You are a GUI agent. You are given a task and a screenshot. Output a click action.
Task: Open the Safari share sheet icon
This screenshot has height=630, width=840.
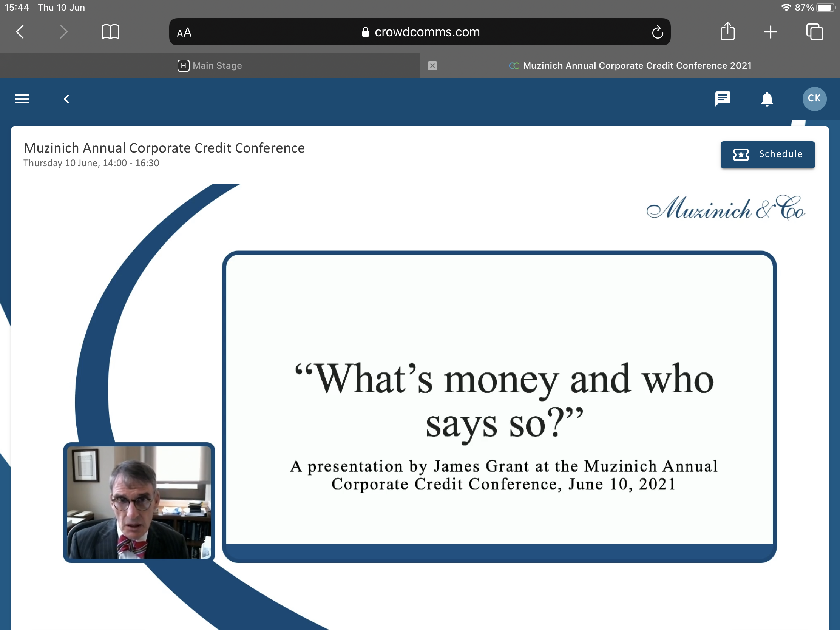click(727, 31)
